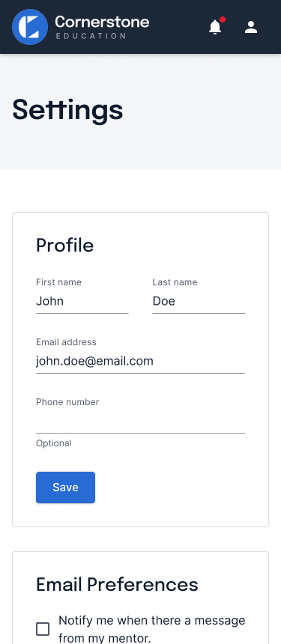Click the Email Preferences section heading
This screenshot has height=644, width=281.
(x=117, y=584)
